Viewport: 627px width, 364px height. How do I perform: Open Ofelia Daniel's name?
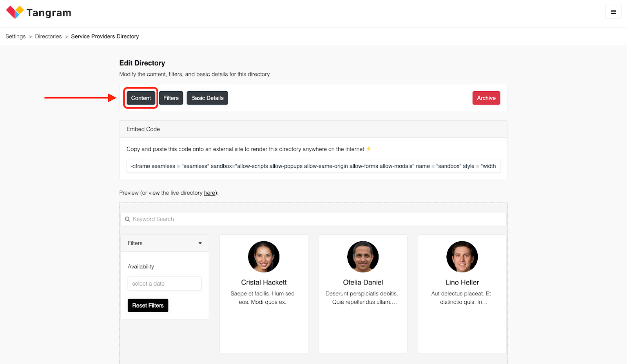tap(363, 283)
